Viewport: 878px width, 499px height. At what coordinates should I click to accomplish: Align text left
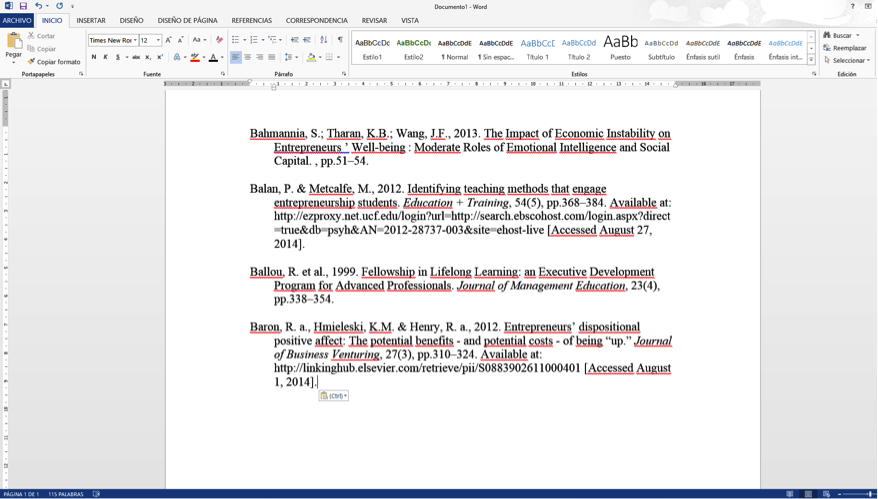(x=236, y=57)
